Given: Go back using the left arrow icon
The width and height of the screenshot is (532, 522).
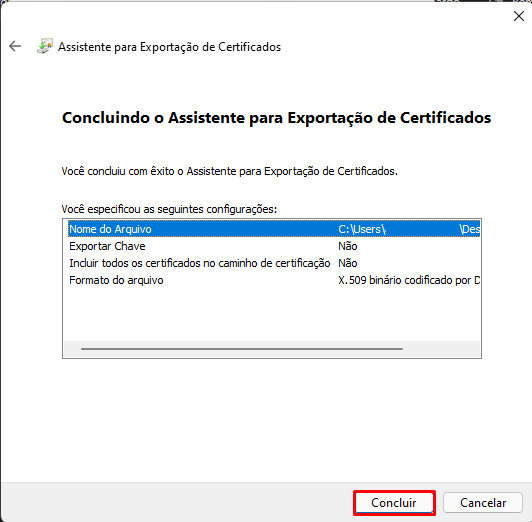Looking at the screenshot, I should click(15, 46).
